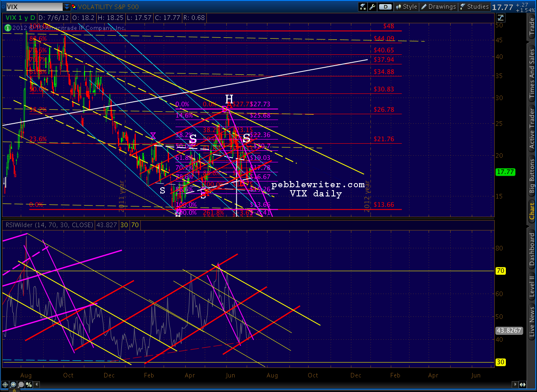Viewport: 537px width, 392px height.
Task: Click the VIX symbol input field
Action: [34, 7]
